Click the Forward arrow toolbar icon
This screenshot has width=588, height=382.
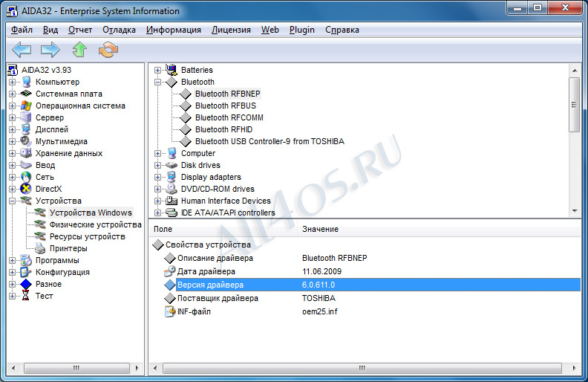click(x=50, y=50)
